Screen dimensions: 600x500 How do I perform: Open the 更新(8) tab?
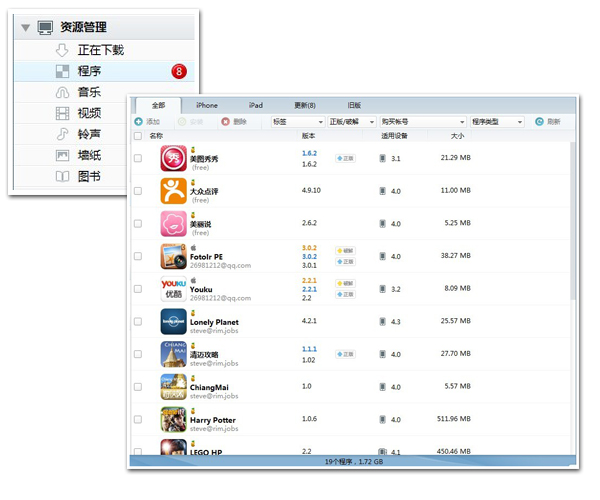point(305,105)
